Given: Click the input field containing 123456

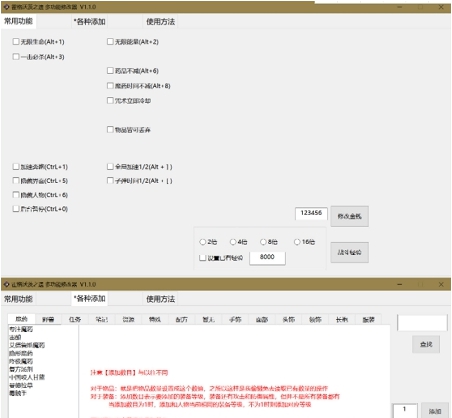Looking at the screenshot, I should pos(311,213).
